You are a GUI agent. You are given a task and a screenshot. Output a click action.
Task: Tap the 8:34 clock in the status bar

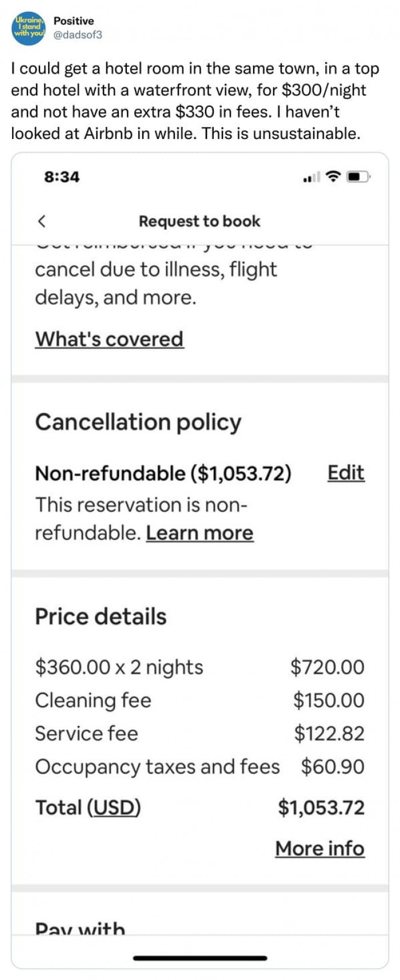[63, 177]
